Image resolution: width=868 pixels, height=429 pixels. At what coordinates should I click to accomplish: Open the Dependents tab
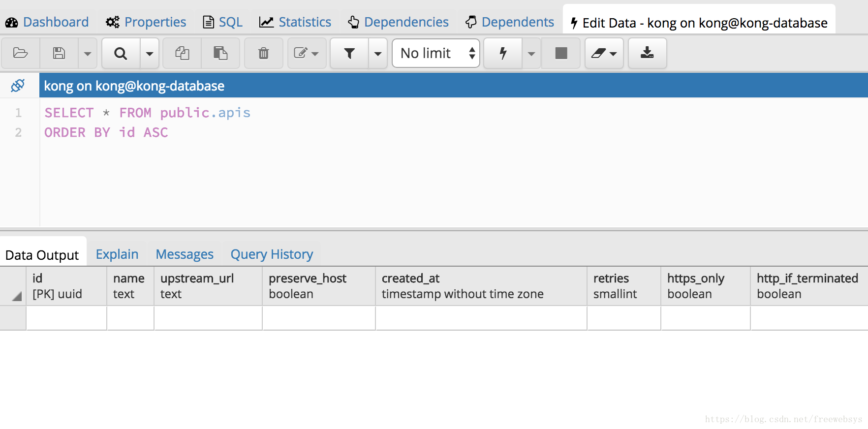tap(510, 22)
